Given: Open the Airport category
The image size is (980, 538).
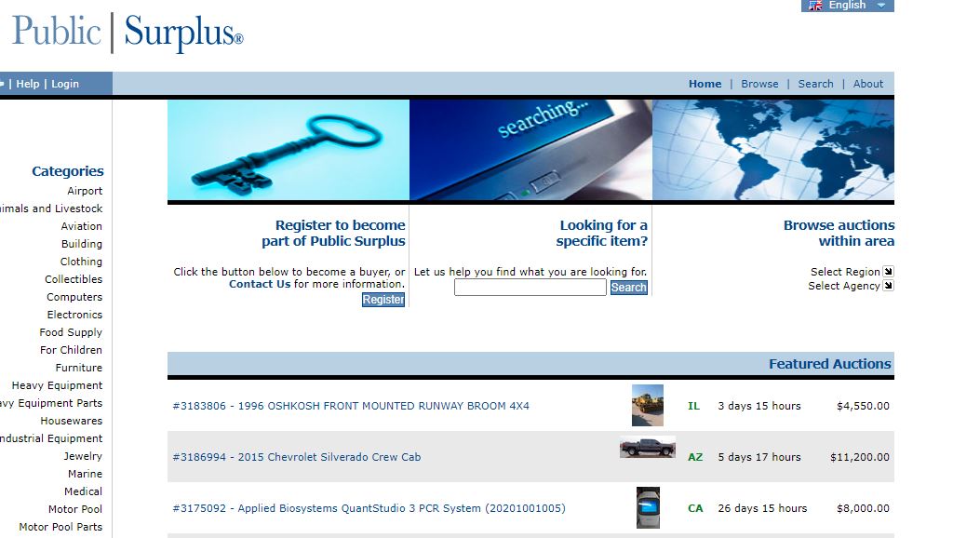Looking at the screenshot, I should [x=85, y=191].
